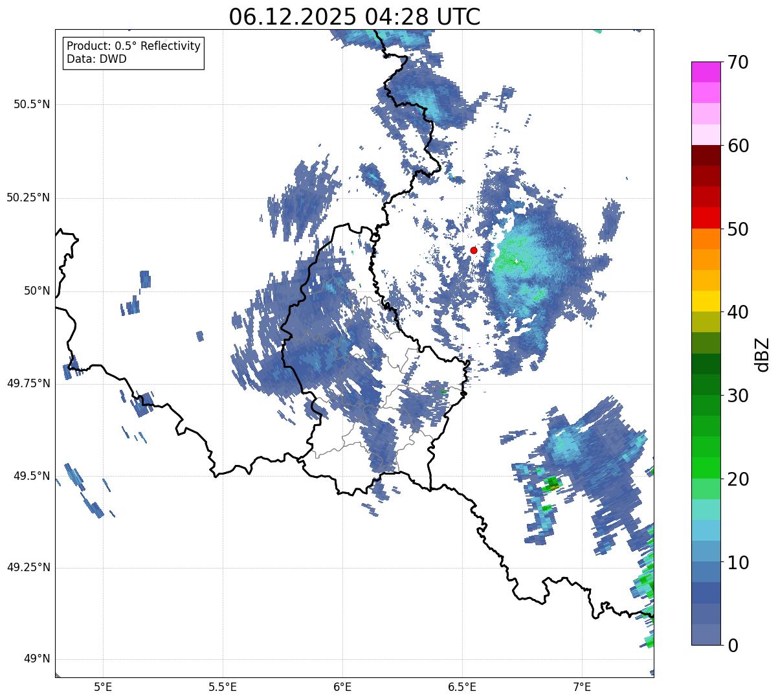Click the longitude label 5°E
The width and height of the screenshot is (778, 700).
click(x=103, y=686)
